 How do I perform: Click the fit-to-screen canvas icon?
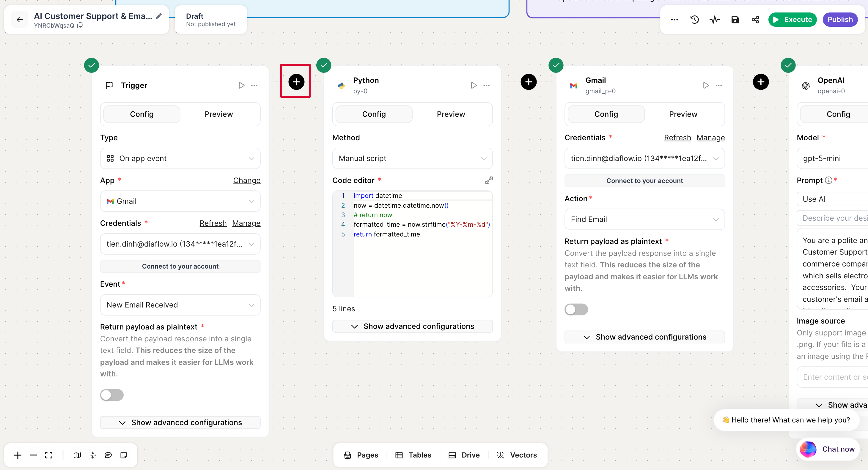[x=49, y=455]
